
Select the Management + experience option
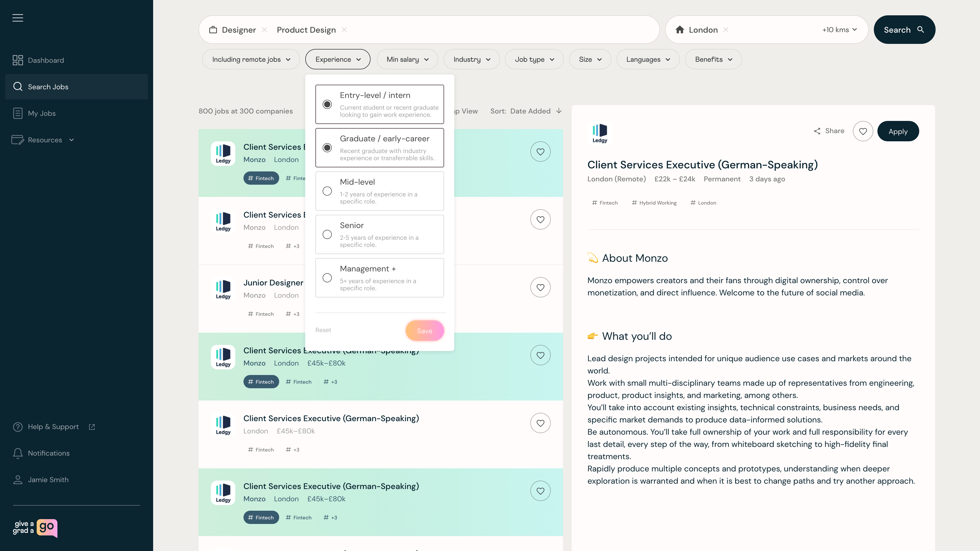(x=379, y=278)
